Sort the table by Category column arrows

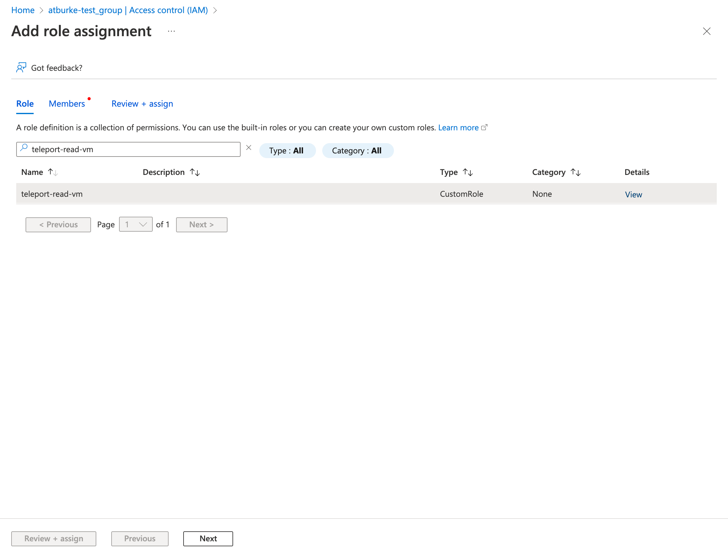pyautogui.click(x=576, y=172)
